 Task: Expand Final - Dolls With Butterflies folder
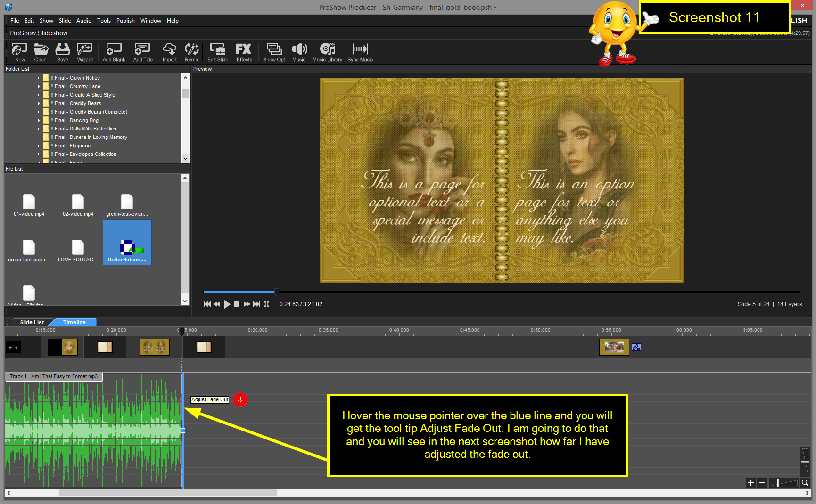pyautogui.click(x=39, y=129)
